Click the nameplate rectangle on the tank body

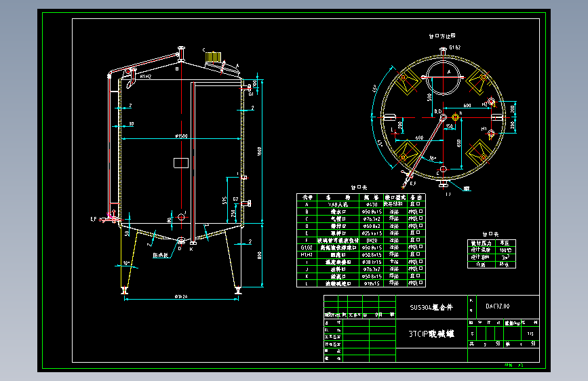click(181, 163)
